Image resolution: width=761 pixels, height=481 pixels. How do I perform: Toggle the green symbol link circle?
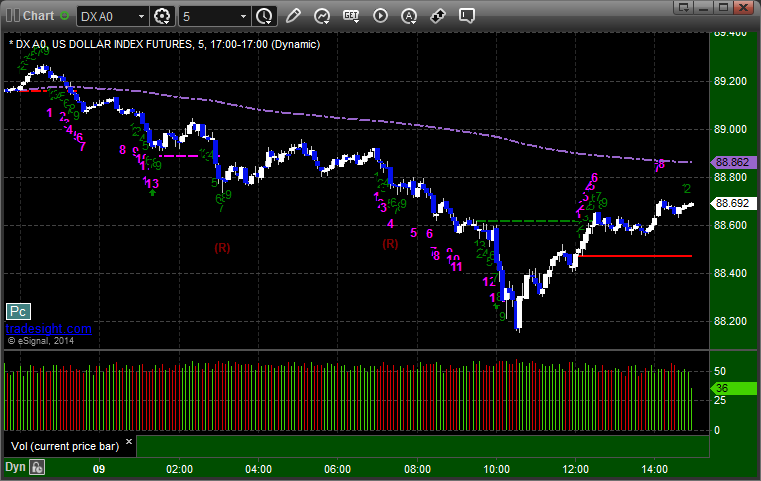(x=64, y=16)
